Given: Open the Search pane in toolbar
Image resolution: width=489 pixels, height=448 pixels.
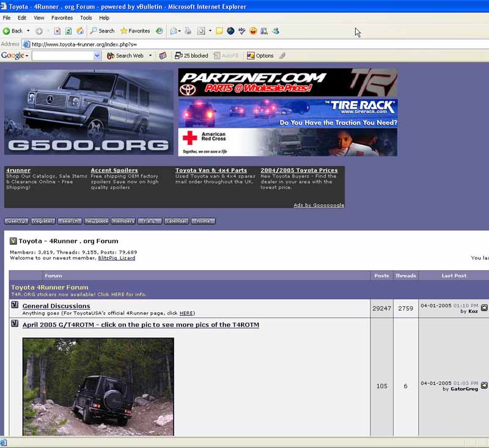Looking at the screenshot, I should pos(102,31).
